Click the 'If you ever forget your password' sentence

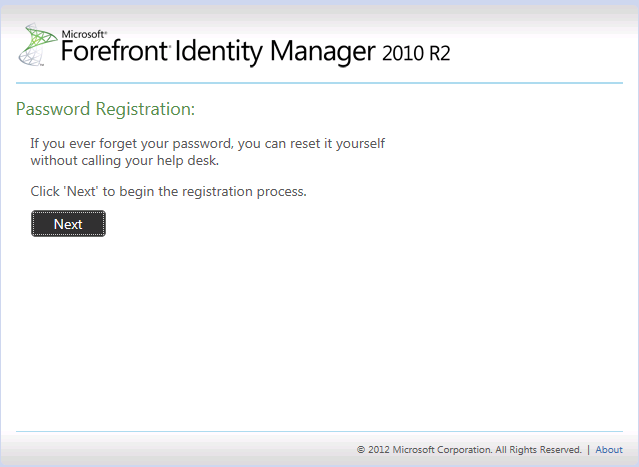(207, 152)
